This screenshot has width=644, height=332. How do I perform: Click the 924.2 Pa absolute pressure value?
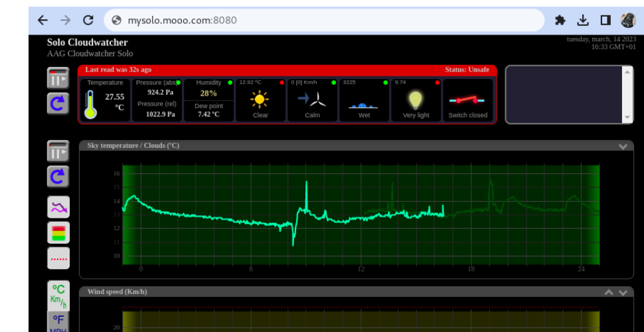[x=161, y=92]
